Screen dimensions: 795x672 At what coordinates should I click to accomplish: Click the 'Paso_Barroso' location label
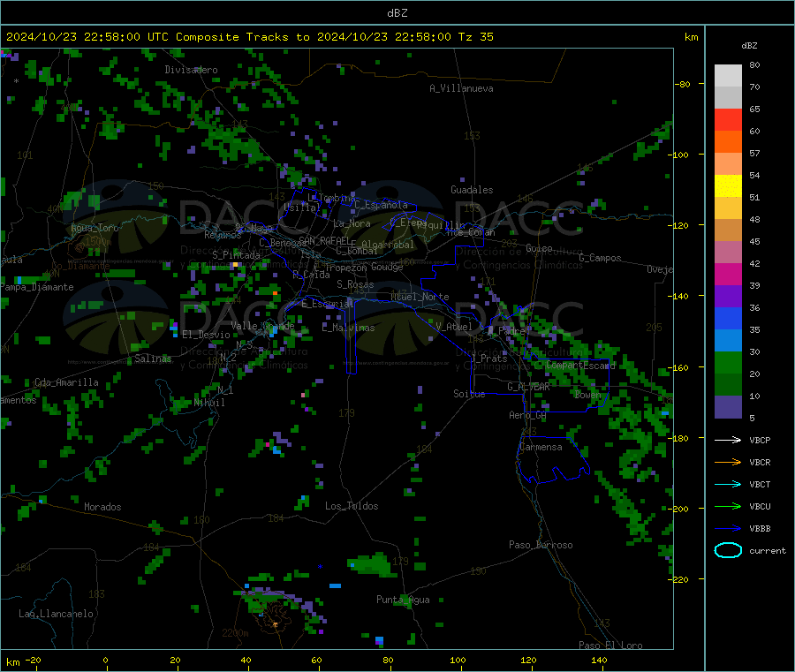[x=541, y=545]
